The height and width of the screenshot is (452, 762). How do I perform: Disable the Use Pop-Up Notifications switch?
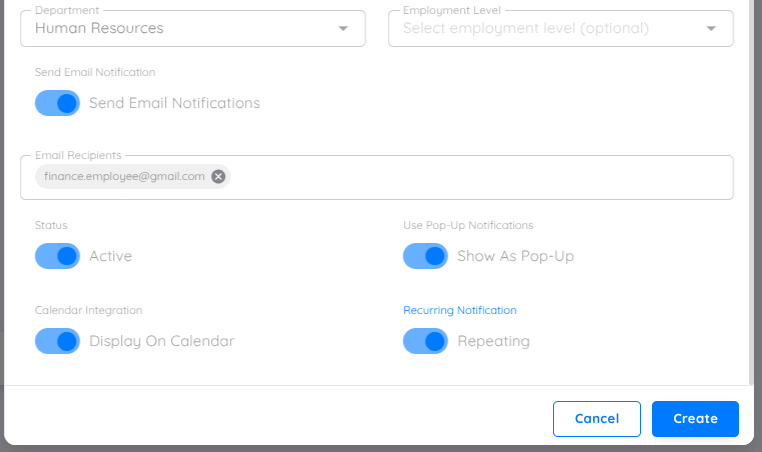point(425,256)
